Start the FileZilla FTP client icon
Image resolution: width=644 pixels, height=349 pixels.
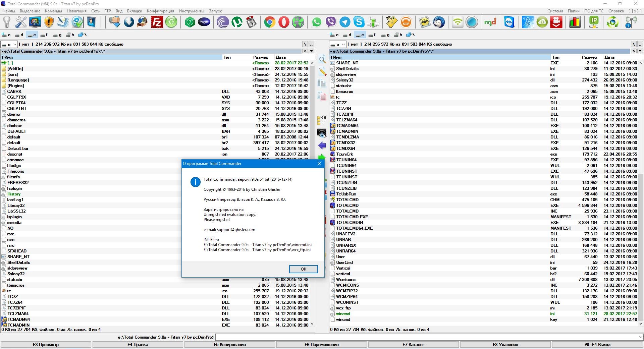[x=157, y=22]
